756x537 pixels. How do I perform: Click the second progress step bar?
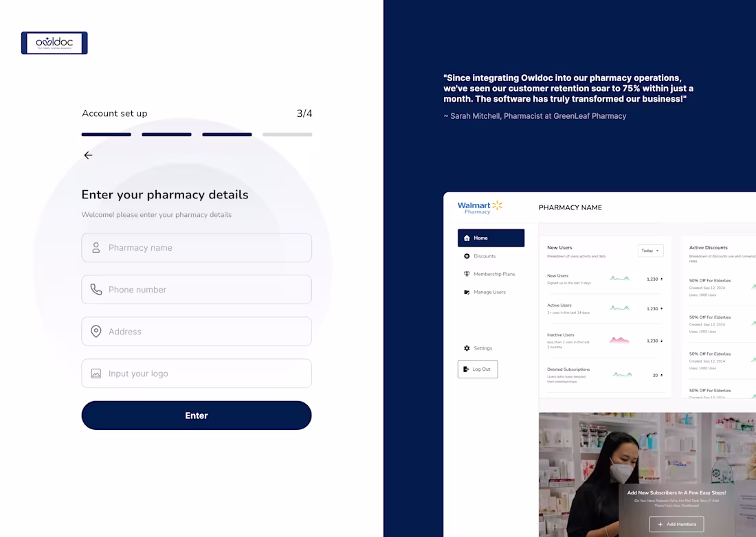coord(166,135)
